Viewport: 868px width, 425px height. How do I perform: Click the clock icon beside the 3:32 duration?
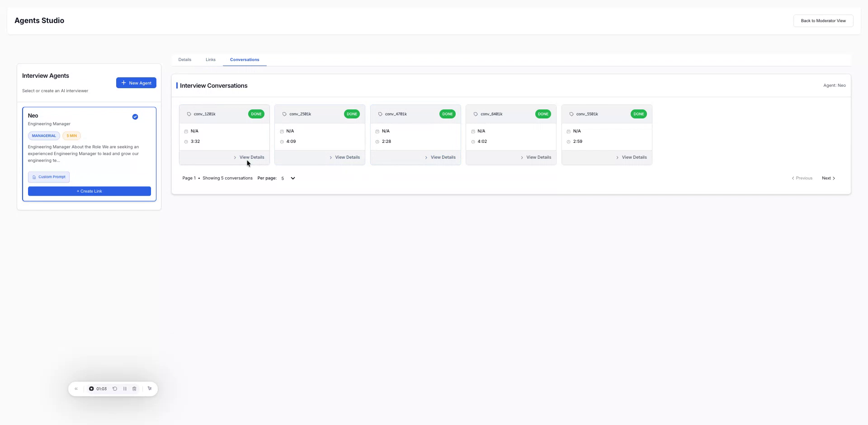[x=187, y=141]
